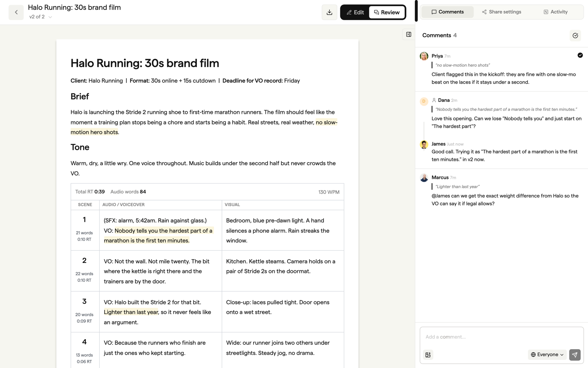Viewport: 588px width, 368px height.
Task: Click the AUDIO / VOICEOVER column header
Action: point(123,205)
